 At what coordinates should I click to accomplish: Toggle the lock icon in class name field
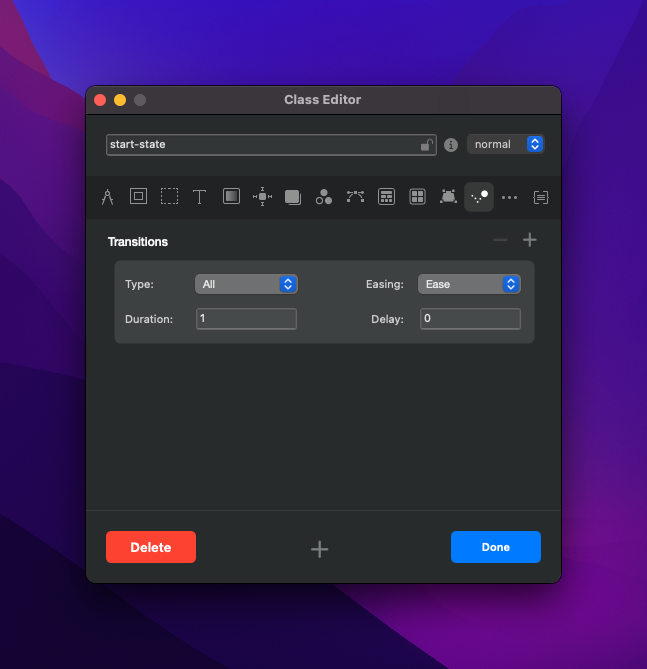click(x=426, y=145)
